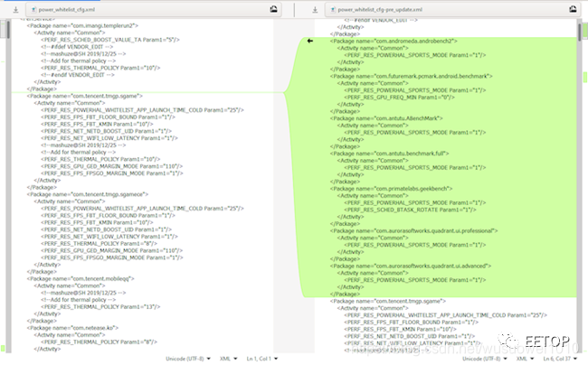
Task: Click the icon right of power_whitelist_cfg.xml chooser
Action: point(274,9)
